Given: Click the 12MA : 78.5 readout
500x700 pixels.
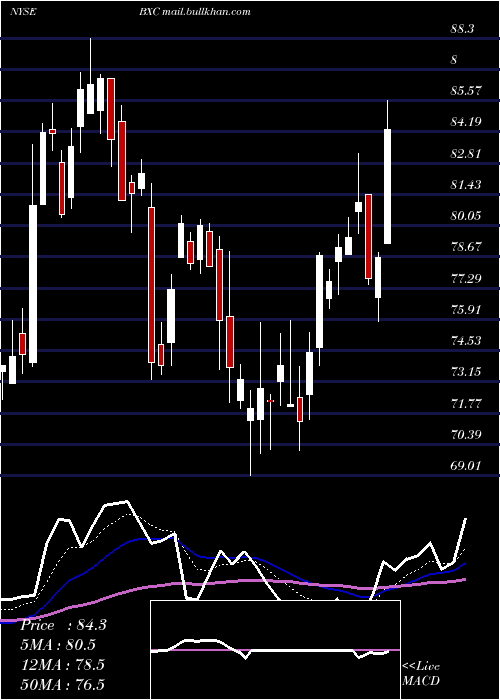Looking at the screenshot, I should 62,664.
